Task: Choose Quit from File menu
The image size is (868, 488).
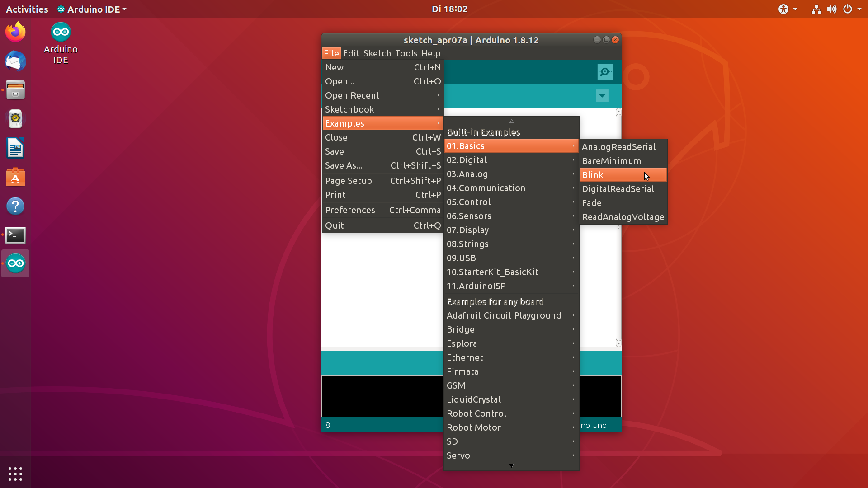Action: tap(383, 225)
